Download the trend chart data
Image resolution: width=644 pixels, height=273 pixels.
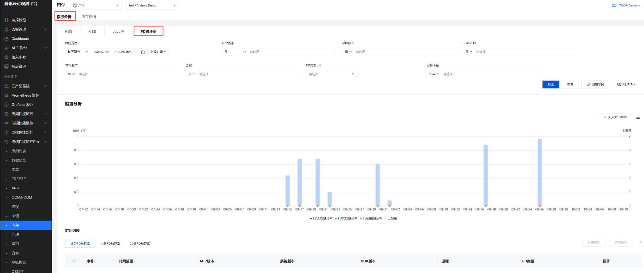(x=638, y=117)
